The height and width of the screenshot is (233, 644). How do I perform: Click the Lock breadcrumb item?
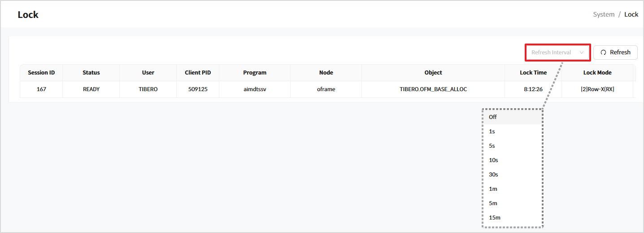coord(631,14)
